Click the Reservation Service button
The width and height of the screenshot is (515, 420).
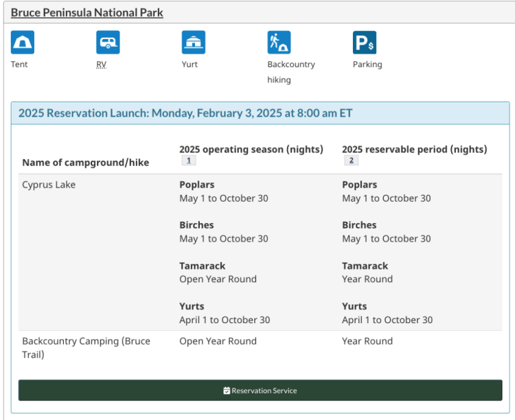tap(260, 390)
